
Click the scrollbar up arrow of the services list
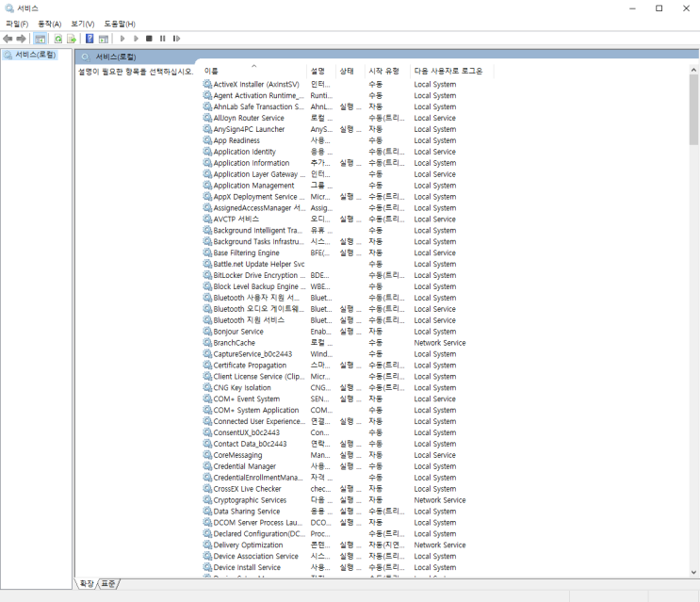(693, 70)
